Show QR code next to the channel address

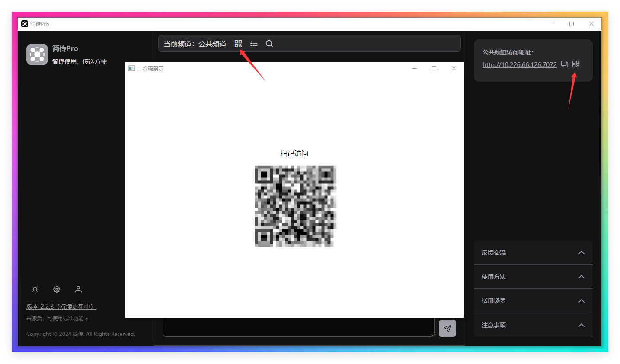tap(575, 64)
